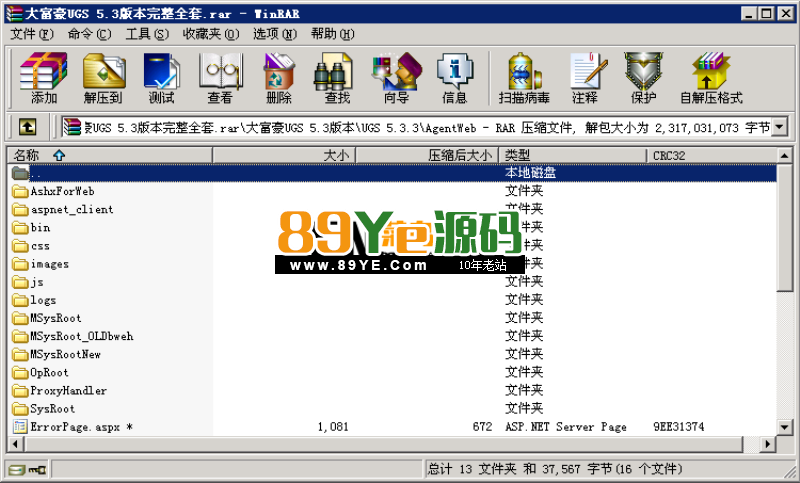Sort by 名称 column header
The height and width of the screenshot is (483, 800).
tap(110, 155)
